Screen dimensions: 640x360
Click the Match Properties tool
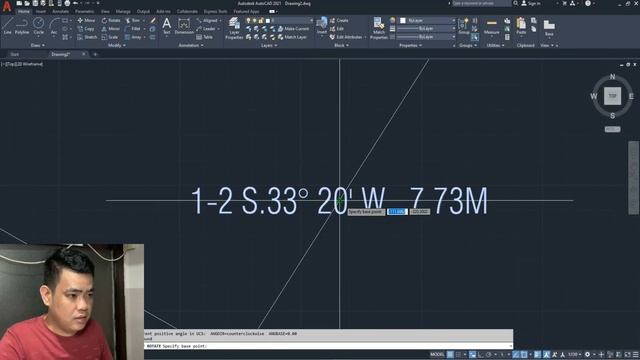[379, 28]
